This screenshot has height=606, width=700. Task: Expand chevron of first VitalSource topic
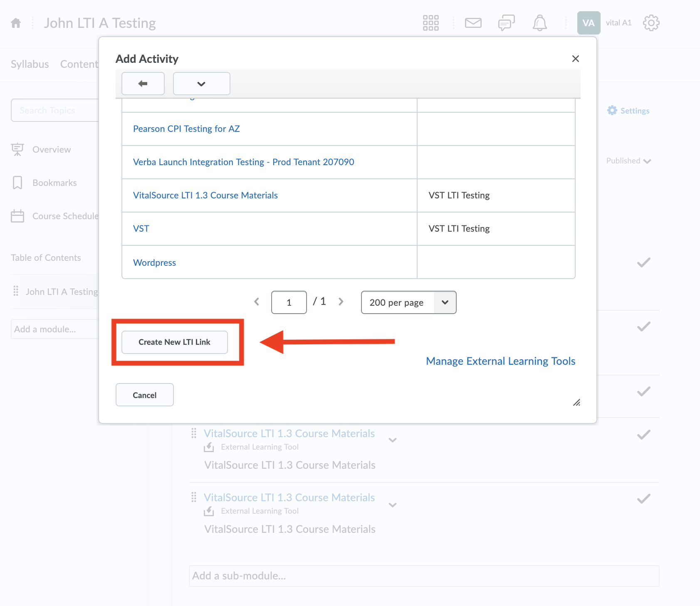tap(392, 440)
